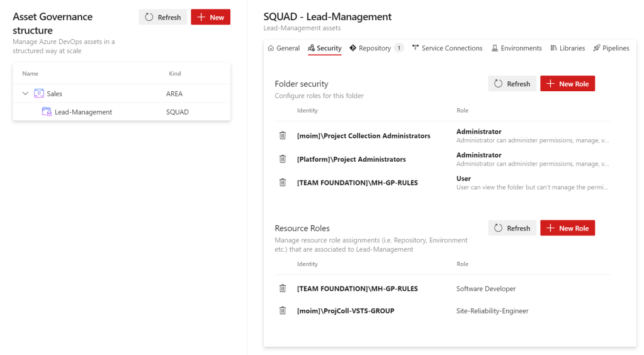This screenshot has width=644, height=355.
Task: Remove MH-GP-RULES User role via trash icon
Action: click(x=283, y=182)
